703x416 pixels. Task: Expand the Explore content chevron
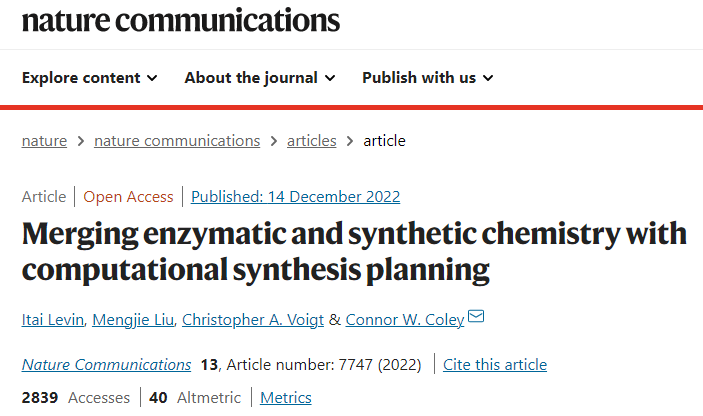coord(152,78)
